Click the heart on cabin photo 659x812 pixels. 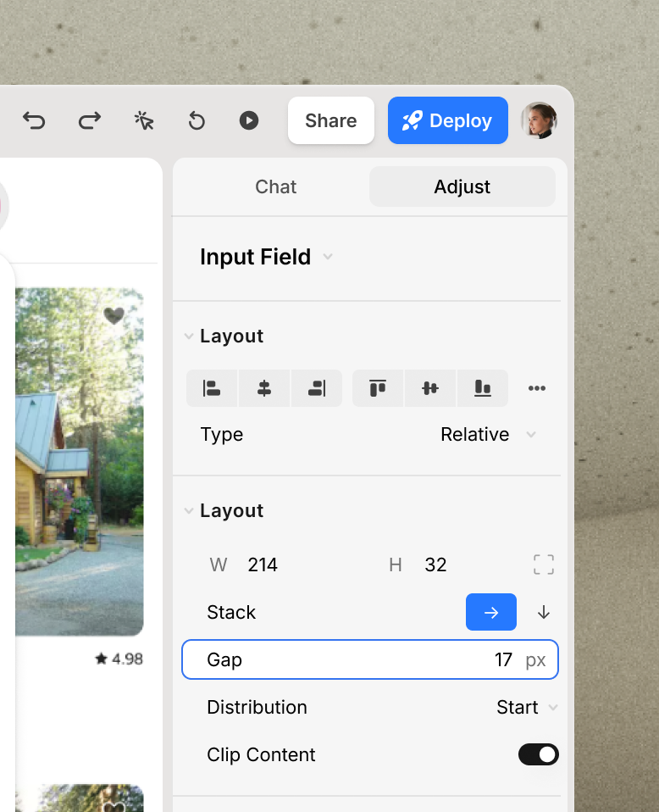tap(114, 314)
